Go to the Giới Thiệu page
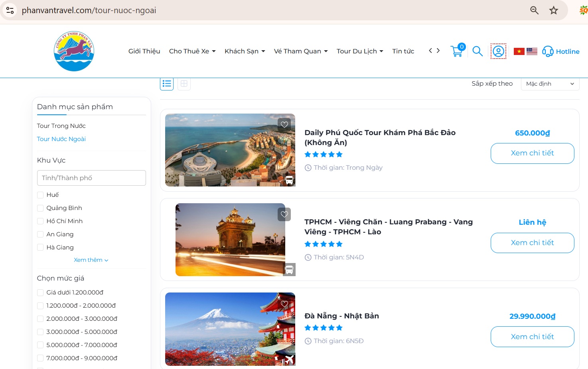Screen dimensions: 588x369 144,51
